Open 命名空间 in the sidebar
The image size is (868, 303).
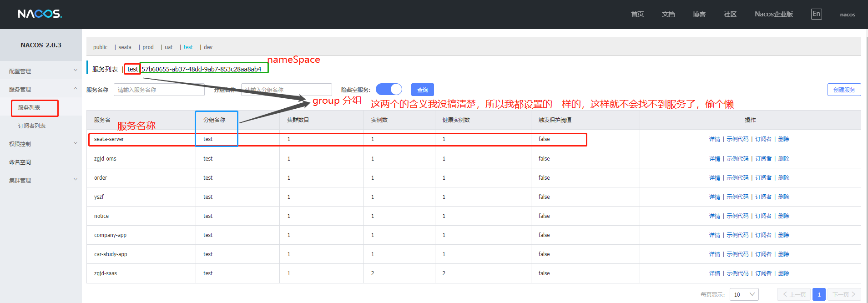click(x=20, y=162)
